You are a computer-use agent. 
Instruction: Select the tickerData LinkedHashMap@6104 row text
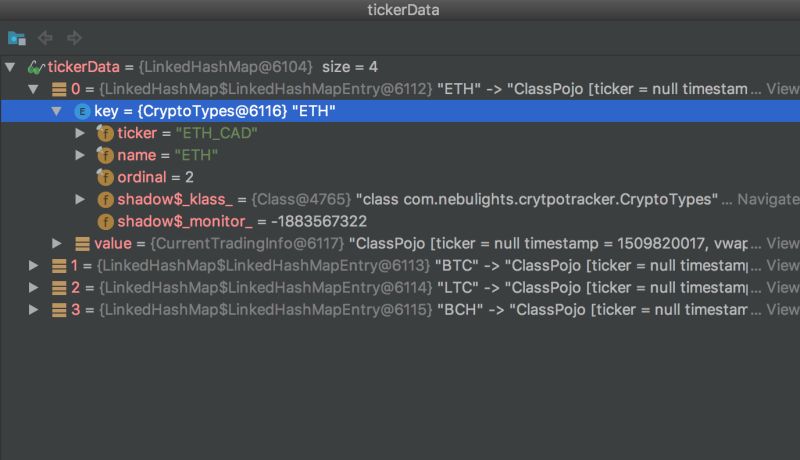point(213,67)
